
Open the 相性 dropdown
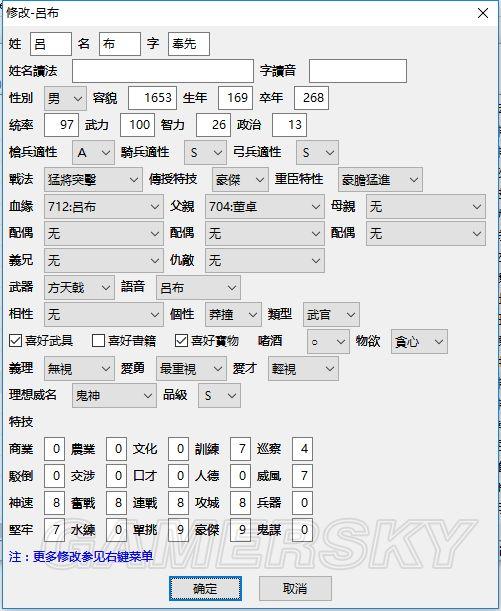click(x=104, y=314)
